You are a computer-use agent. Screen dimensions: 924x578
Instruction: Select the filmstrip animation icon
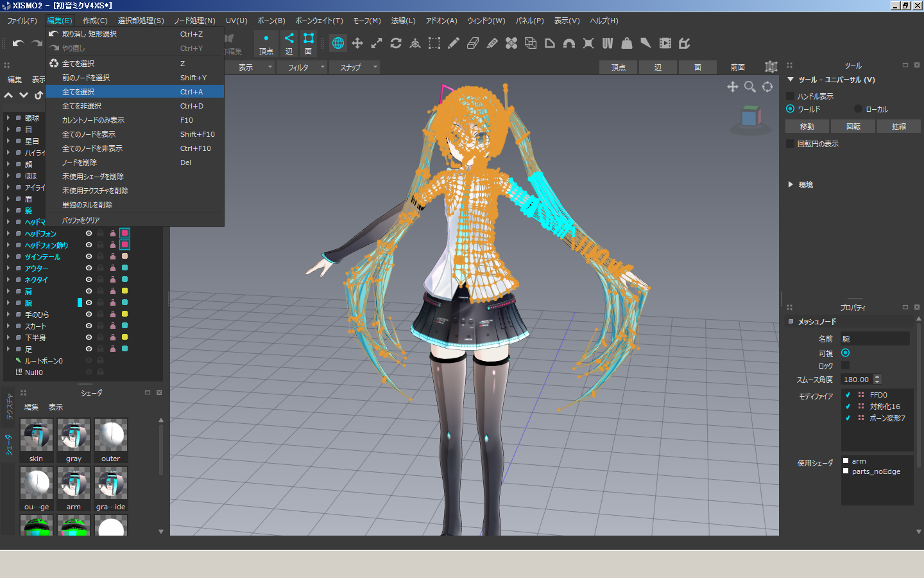pos(665,43)
